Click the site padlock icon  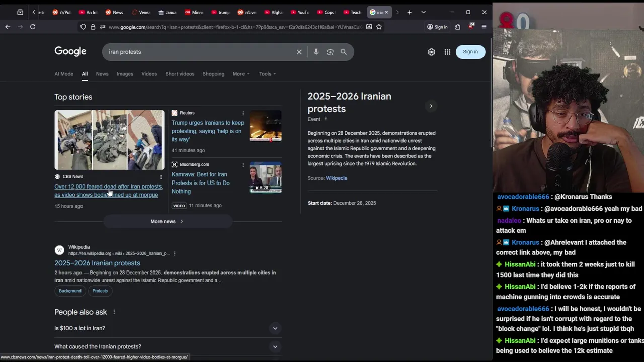[x=93, y=27]
